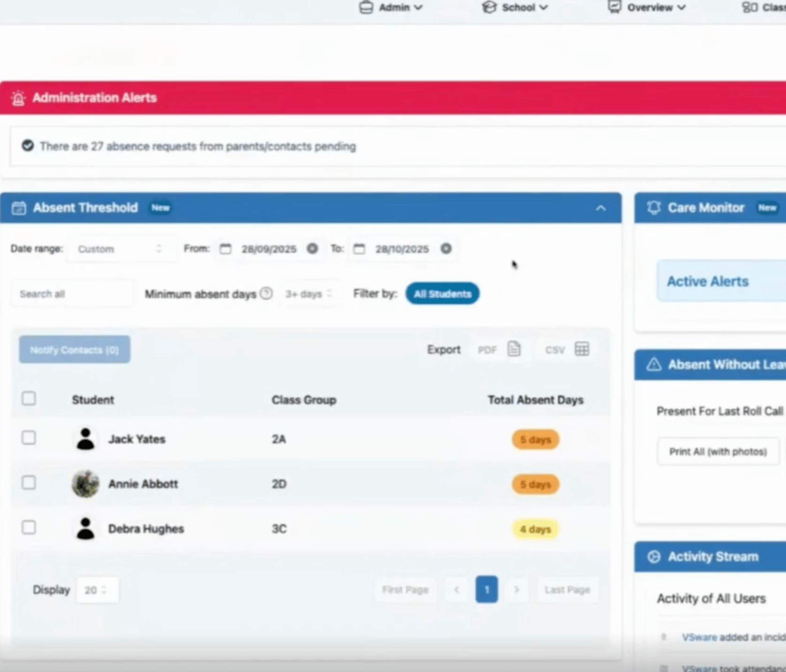786x672 pixels.
Task: Click Annie Abbott profile photo
Action: click(x=85, y=484)
